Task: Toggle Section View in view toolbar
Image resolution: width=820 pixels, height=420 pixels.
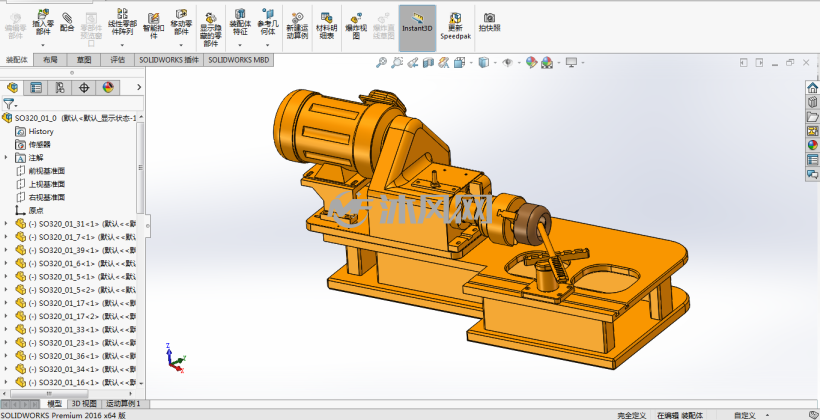Action: (428, 63)
